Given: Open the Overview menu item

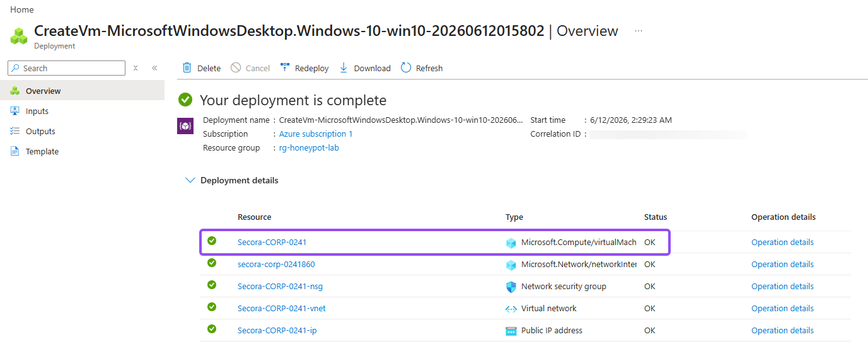Looking at the screenshot, I should tap(82, 91).
